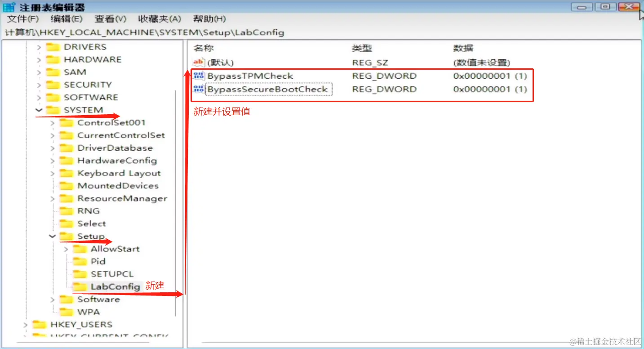The height and width of the screenshot is (349, 644).
Task: Expand the HARDWARE key chevron
Action: (39, 60)
